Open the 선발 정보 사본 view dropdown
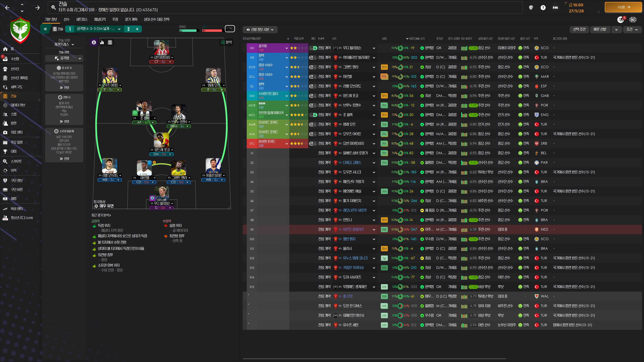 pyautogui.click(x=260, y=29)
